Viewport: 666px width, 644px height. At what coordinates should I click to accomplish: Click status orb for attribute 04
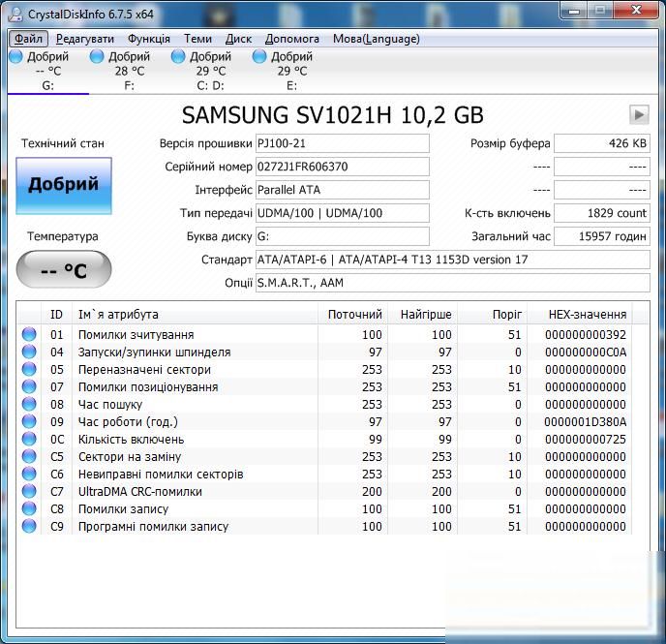29,352
